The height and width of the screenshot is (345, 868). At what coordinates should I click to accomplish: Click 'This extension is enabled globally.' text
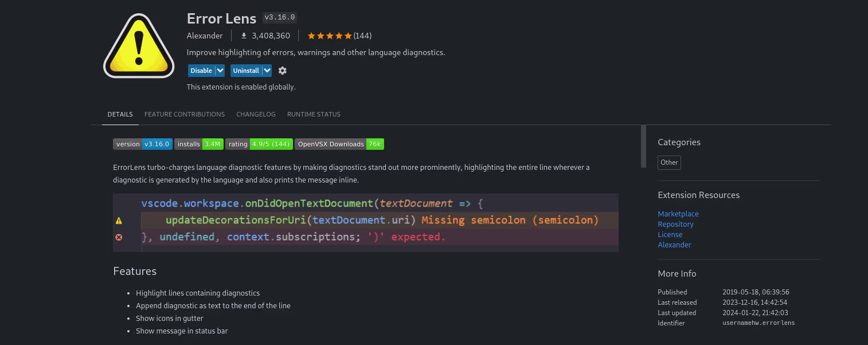click(x=241, y=87)
